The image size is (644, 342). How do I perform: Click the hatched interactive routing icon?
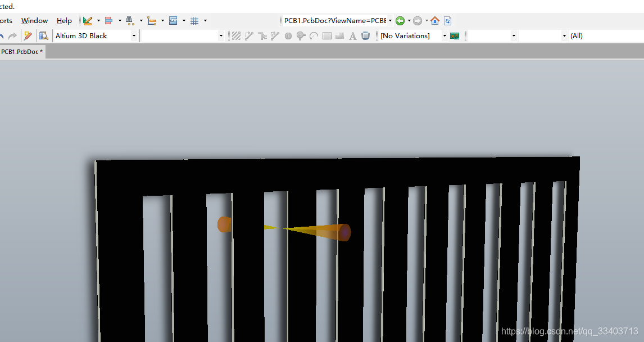pos(236,36)
